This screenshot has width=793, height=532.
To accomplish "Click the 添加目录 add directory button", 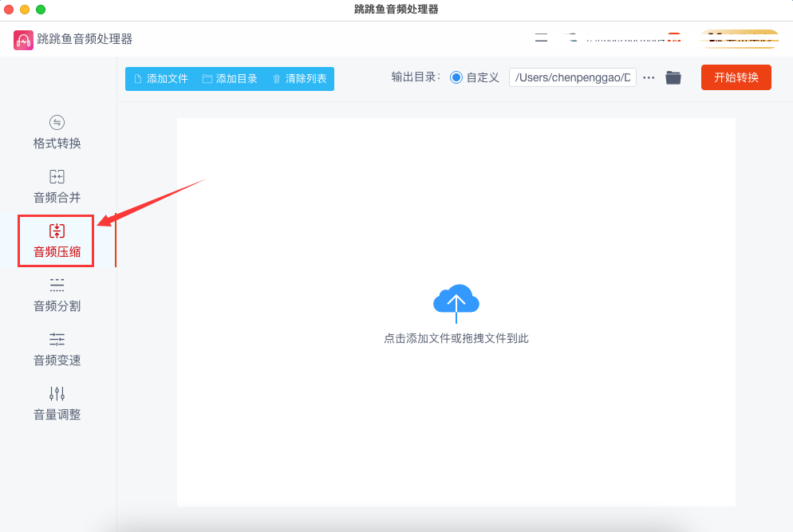I will click(230, 79).
